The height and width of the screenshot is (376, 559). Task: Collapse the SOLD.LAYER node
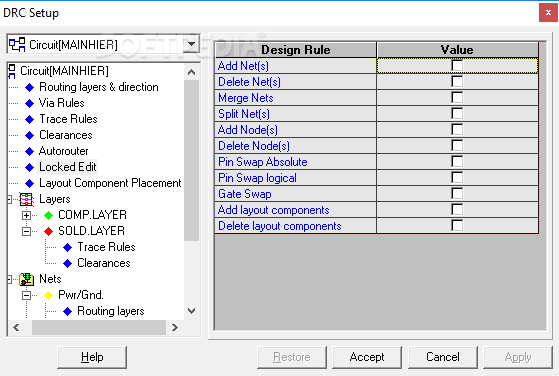pyautogui.click(x=26, y=231)
